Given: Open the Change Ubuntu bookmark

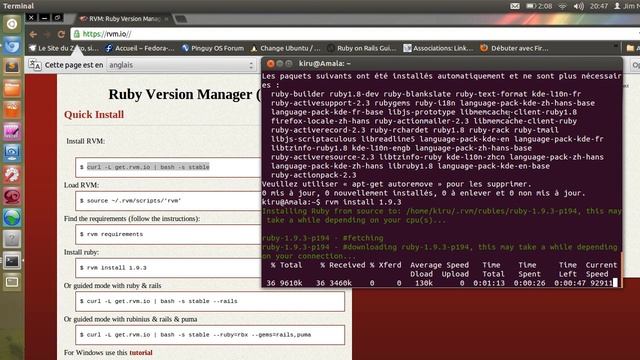Looking at the screenshot, I should (285, 48).
